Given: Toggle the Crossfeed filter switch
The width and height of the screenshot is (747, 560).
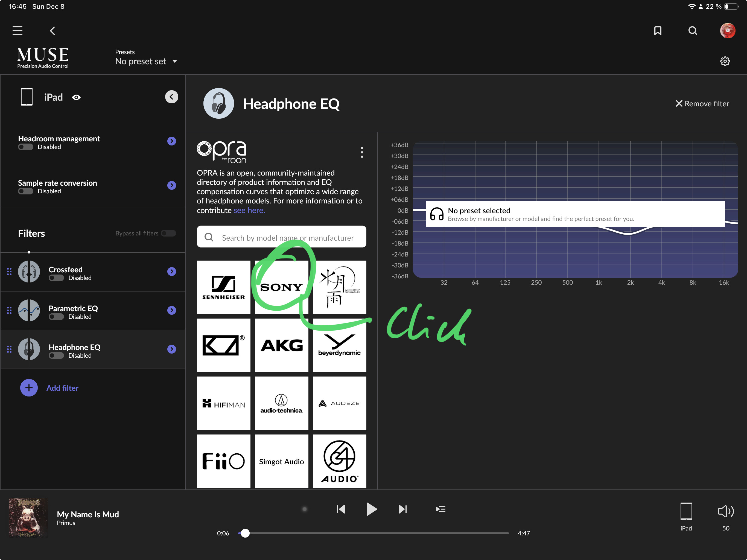Looking at the screenshot, I should click(x=56, y=278).
